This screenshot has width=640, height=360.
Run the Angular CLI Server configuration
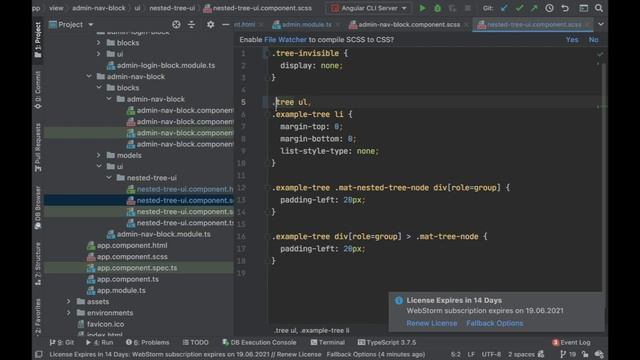click(422, 8)
